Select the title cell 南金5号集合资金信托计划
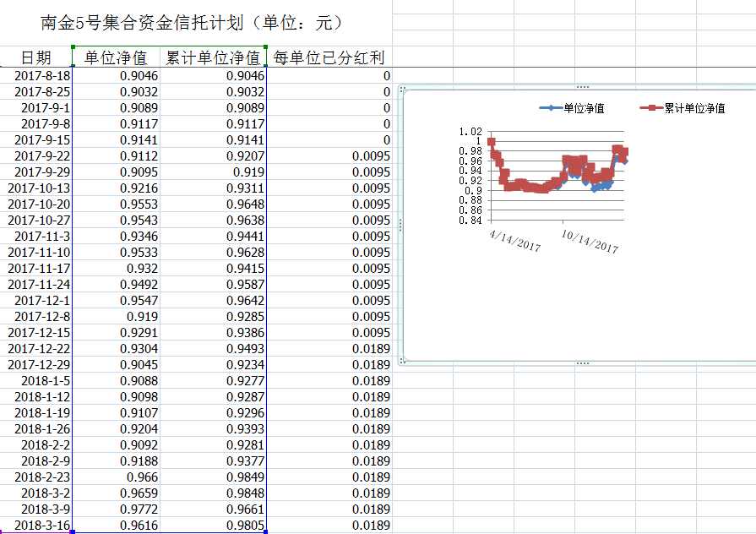756x534 pixels. coord(192,23)
